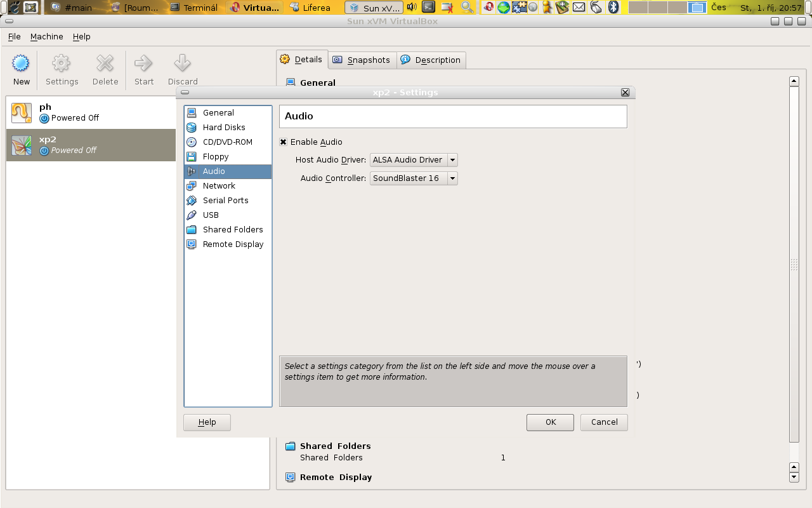812x508 pixels.
Task: Open the CD/DVD-ROM settings icon
Action: 192,142
